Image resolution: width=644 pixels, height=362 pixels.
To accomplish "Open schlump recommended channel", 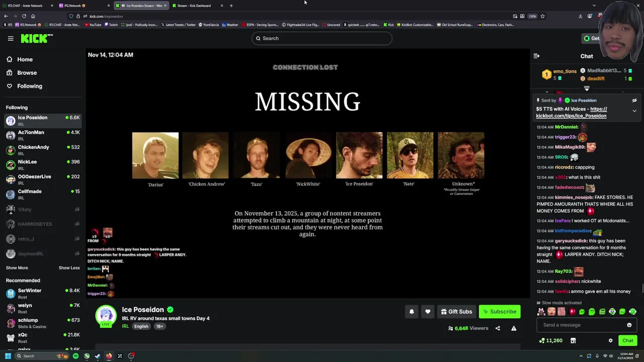I will (x=43, y=323).
